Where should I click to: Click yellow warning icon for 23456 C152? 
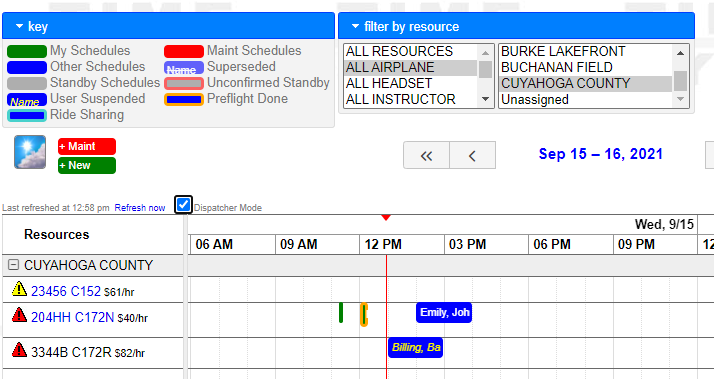[x=19, y=289]
